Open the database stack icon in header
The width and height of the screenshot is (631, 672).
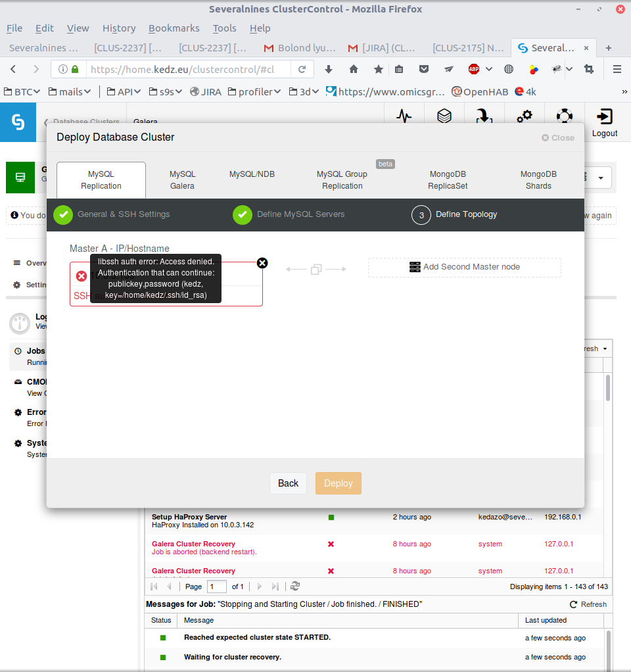point(444,116)
